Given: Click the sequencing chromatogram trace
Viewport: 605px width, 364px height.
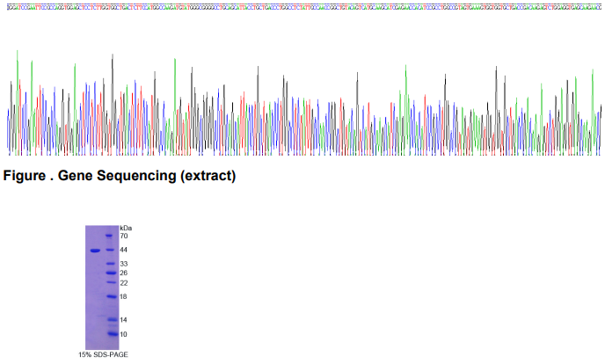Looking at the screenshot, I should tap(302, 106).
